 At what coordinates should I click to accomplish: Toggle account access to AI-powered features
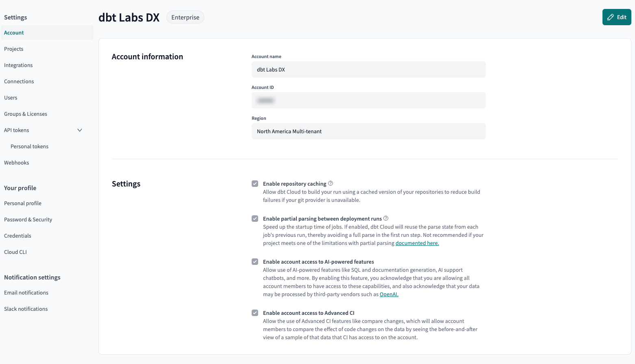(255, 261)
